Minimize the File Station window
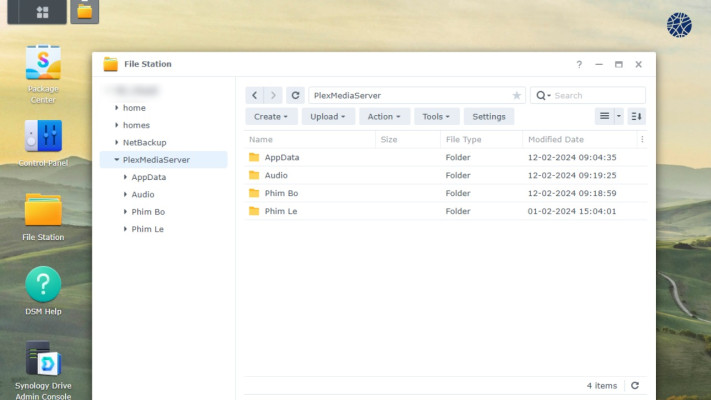The width and height of the screenshot is (711, 400). click(x=599, y=64)
